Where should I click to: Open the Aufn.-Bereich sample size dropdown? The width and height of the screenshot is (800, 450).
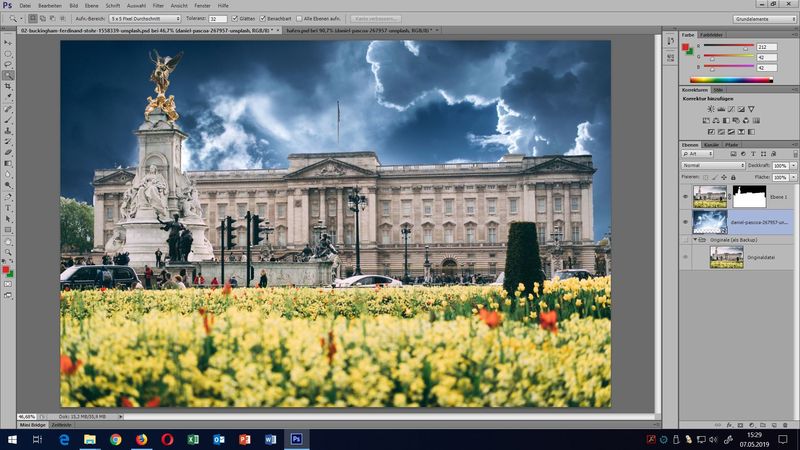coord(145,18)
